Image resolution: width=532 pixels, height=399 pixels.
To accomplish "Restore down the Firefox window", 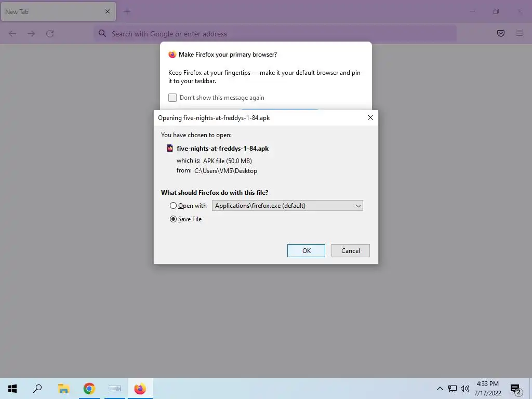I will [496, 11].
